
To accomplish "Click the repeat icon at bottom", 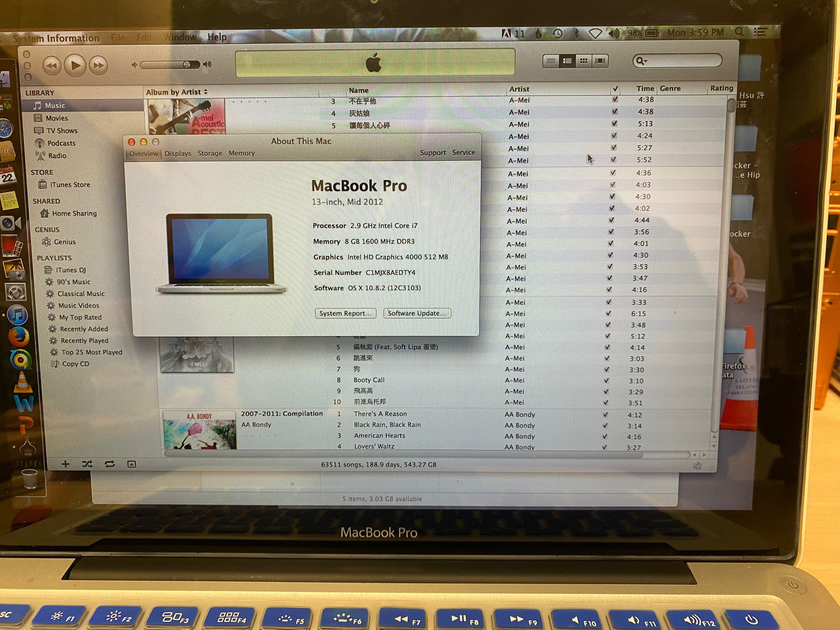I will 110,464.
